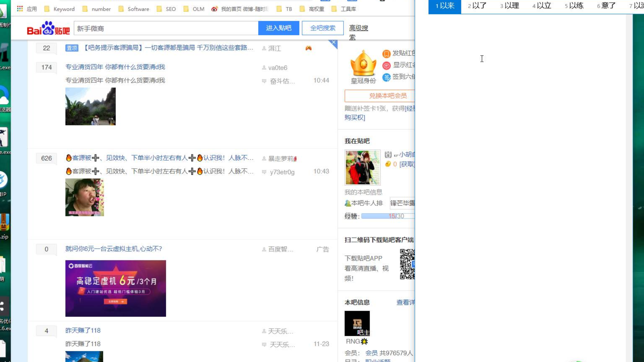Open the 会员 member link
Image resolution: width=644 pixels, height=362 pixels.
(x=371, y=353)
